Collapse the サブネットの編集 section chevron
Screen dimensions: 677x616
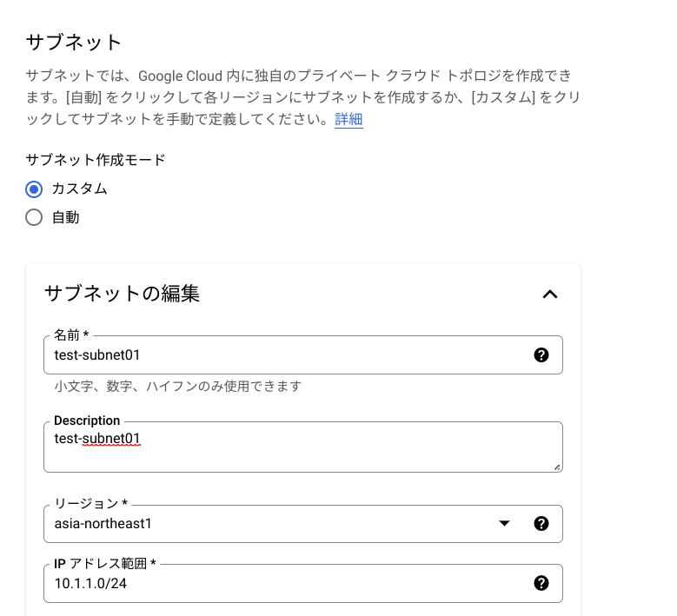click(550, 294)
